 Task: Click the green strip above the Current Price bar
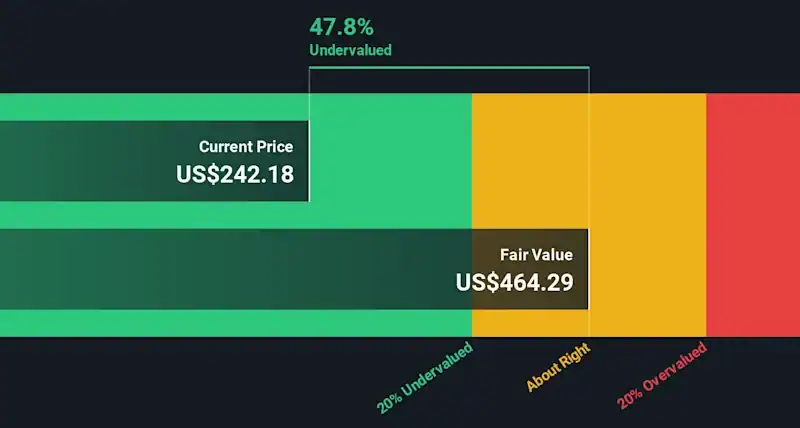(x=150, y=106)
